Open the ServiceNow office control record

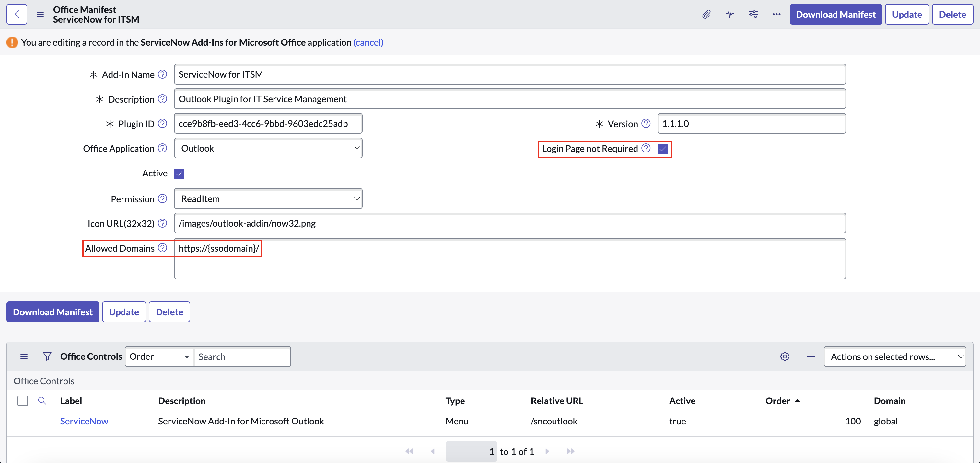pos(84,421)
